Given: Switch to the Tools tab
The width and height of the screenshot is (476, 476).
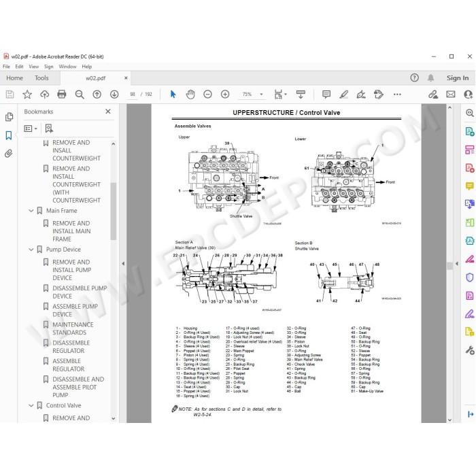Looking at the screenshot, I should coord(41,78).
